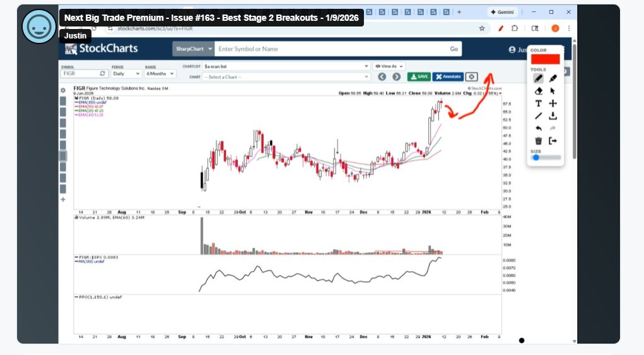This screenshot has width=644, height=355.
Task: Click Justin's smiley avatar
Action: point(39,26)
